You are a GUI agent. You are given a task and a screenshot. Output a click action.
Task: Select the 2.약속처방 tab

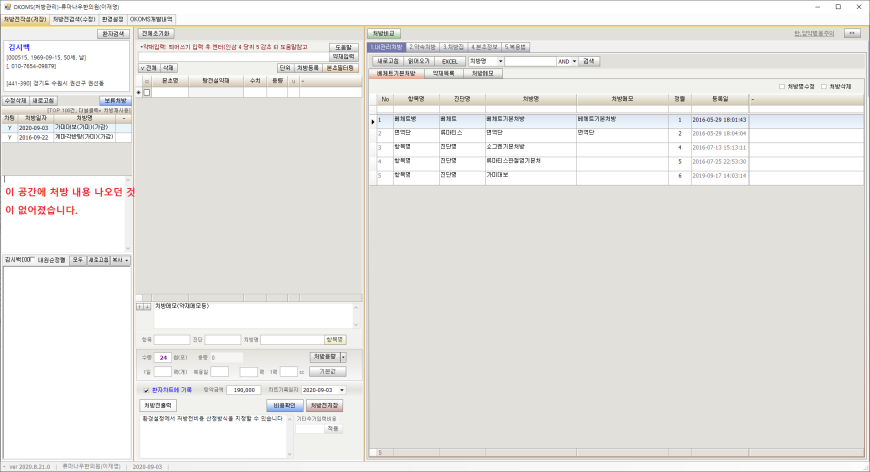pos(422,47)
